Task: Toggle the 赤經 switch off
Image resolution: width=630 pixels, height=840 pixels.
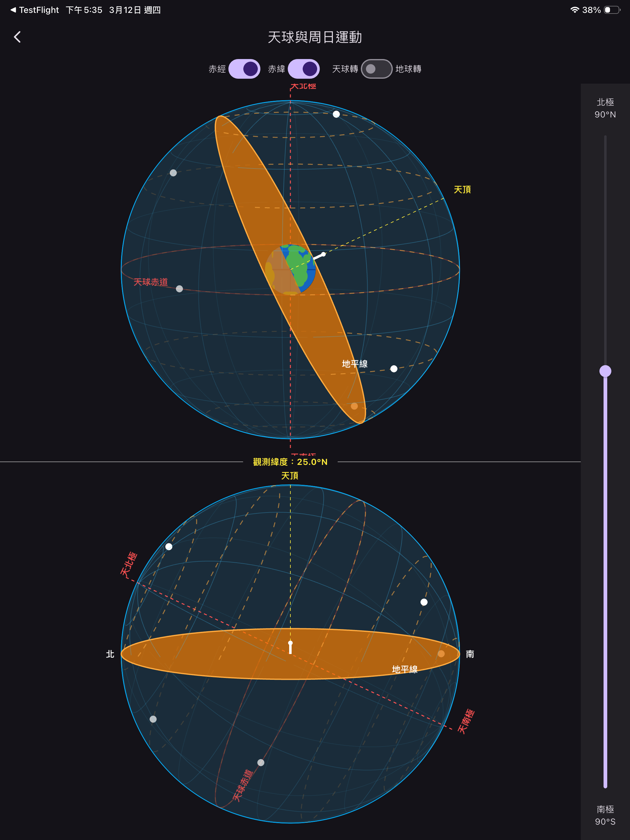Action: (x=244, y=69)
